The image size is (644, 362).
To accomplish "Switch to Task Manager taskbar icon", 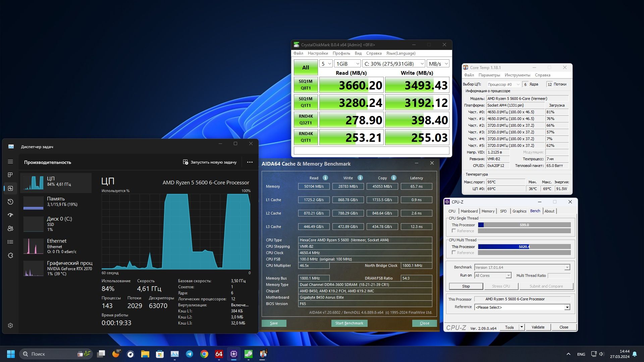I will click(x=174, y=354).
